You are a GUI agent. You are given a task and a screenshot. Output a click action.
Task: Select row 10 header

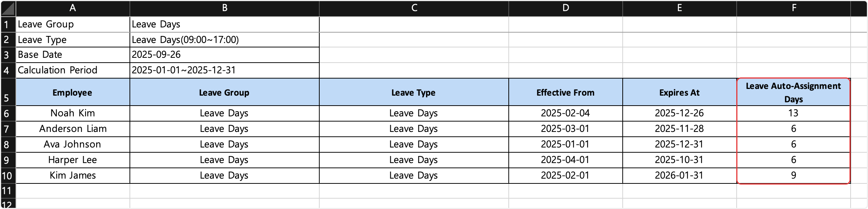pos(7,176)
